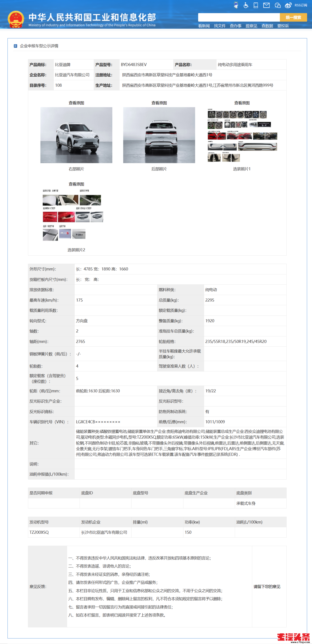Select the power value 150 cell
This screenshot has height=644, width=312.
coord(209,532)
